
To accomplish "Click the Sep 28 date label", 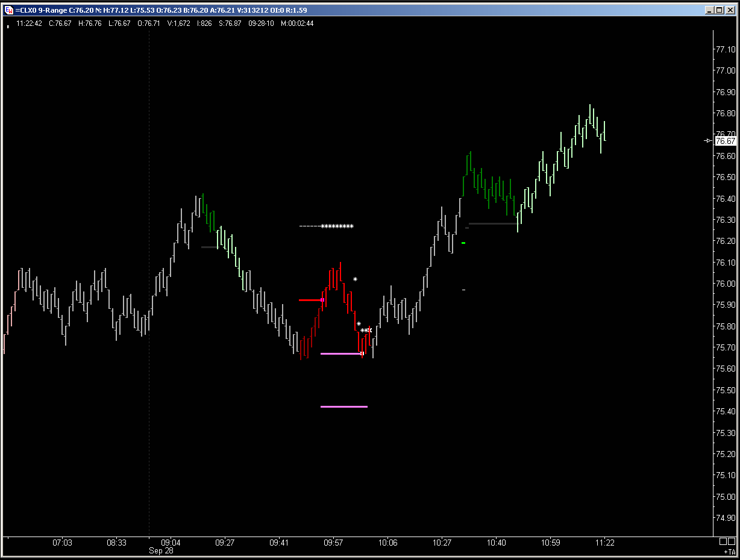I will pos(161,551).
